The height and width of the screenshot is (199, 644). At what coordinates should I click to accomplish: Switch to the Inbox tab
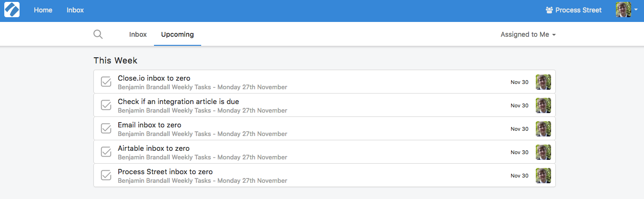138,34
